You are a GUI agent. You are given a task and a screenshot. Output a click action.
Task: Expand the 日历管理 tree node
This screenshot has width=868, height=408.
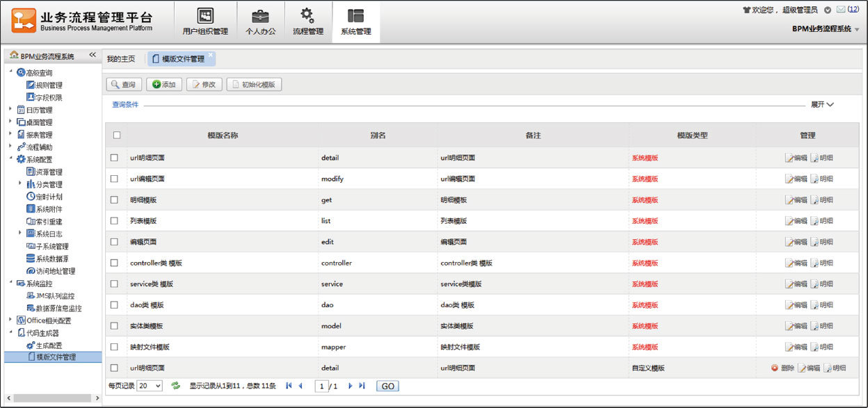pos(10,110)
